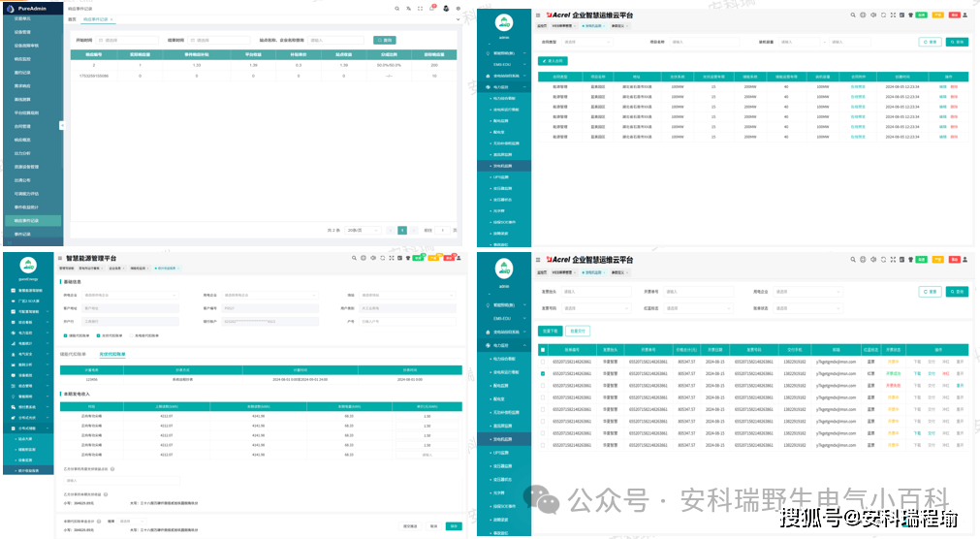Open the 用电企业 filter dropdown in invoice-list window

[808, 292]
